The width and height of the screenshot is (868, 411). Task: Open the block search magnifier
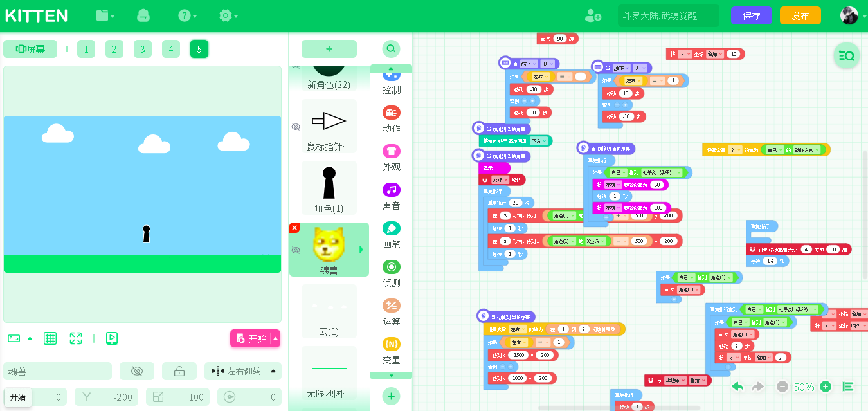[391, 49]
